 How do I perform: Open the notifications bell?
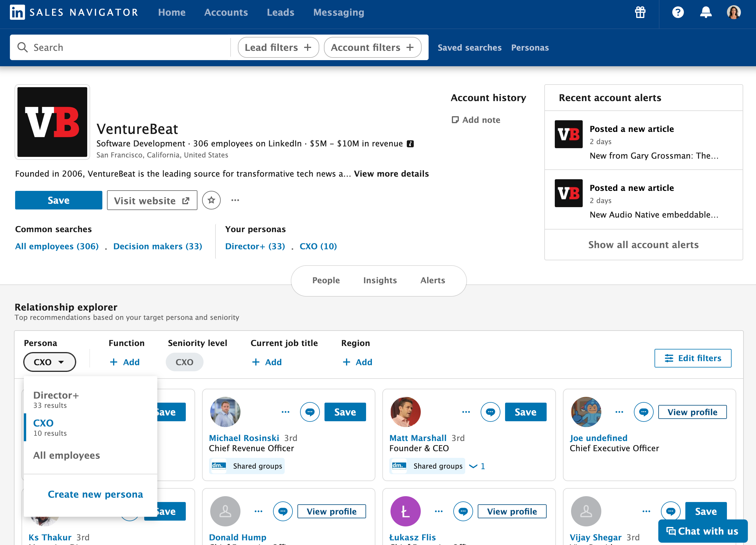tap(706, 12)
